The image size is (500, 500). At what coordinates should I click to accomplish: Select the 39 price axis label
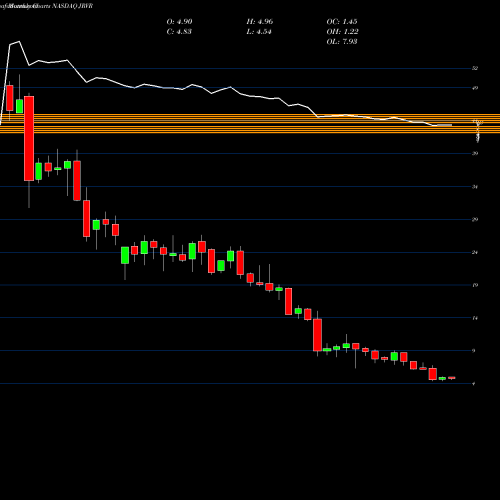click(x=475, y=153)
